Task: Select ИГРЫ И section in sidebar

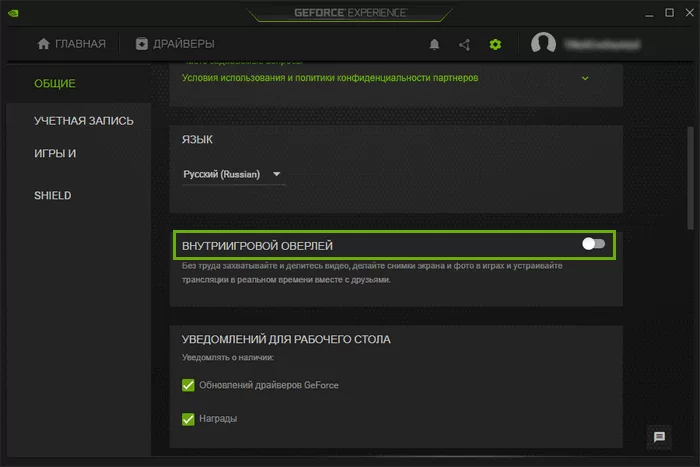Action: click(x=55, y=154)
